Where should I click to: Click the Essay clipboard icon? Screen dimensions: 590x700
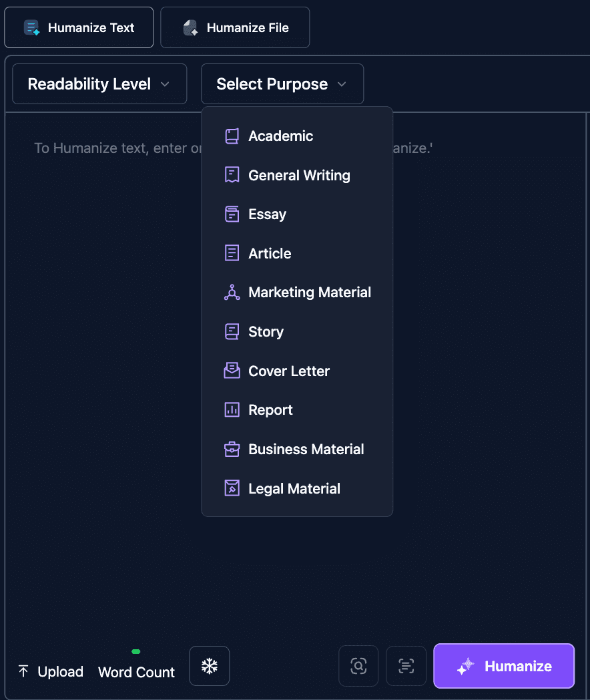[232, 214]
